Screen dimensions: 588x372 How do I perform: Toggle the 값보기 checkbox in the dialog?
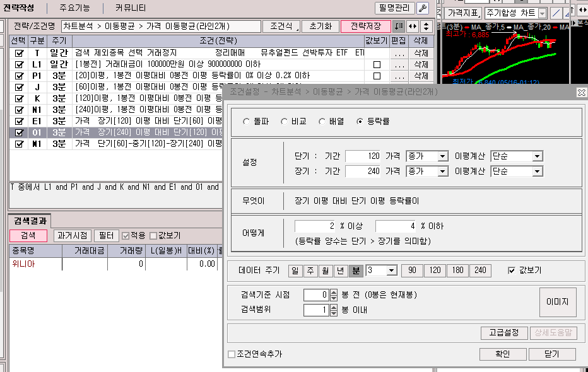pyautogui.click(x=512, y=270)
